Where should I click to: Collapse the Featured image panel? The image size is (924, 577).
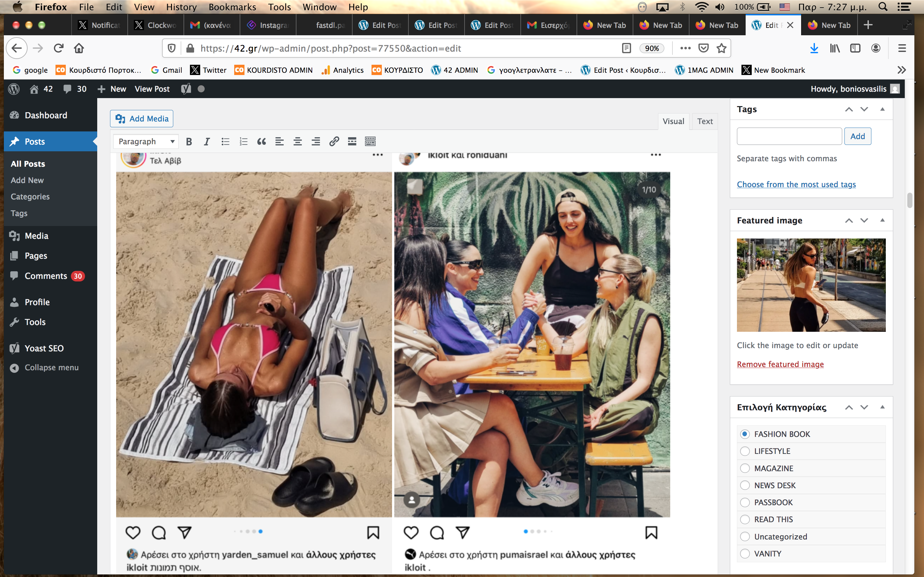(882, 220)
